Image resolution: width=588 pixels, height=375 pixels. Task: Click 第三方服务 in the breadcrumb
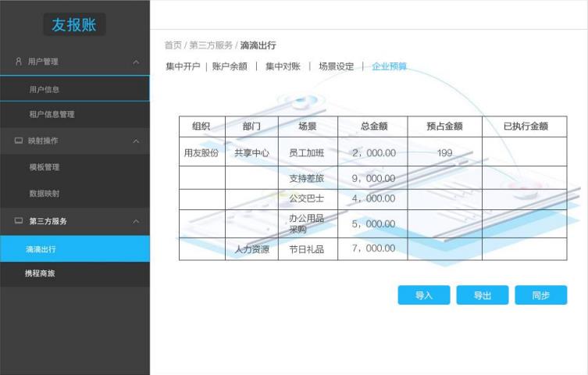[211, 45]
